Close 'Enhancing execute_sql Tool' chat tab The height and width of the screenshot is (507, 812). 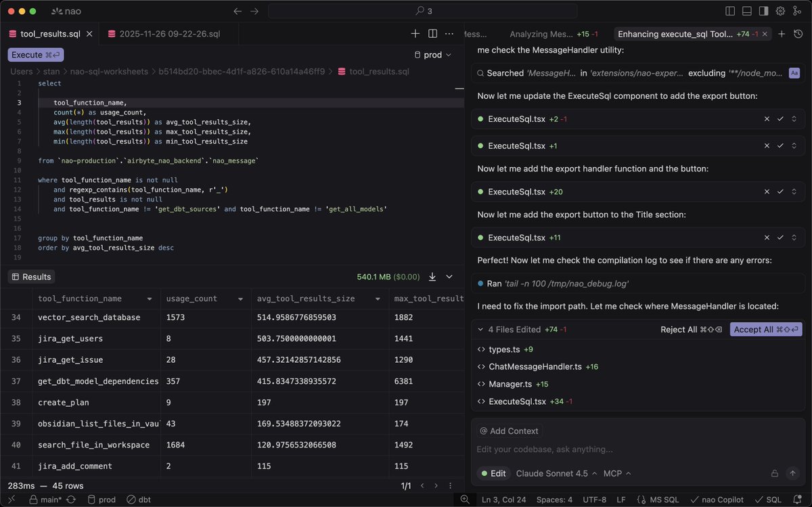(x=766, y=34)
